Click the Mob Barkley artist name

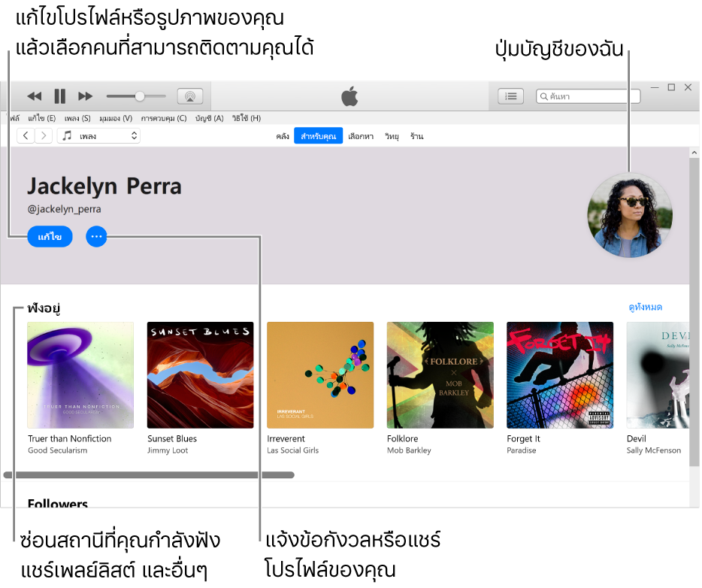[x=409, y=450]
